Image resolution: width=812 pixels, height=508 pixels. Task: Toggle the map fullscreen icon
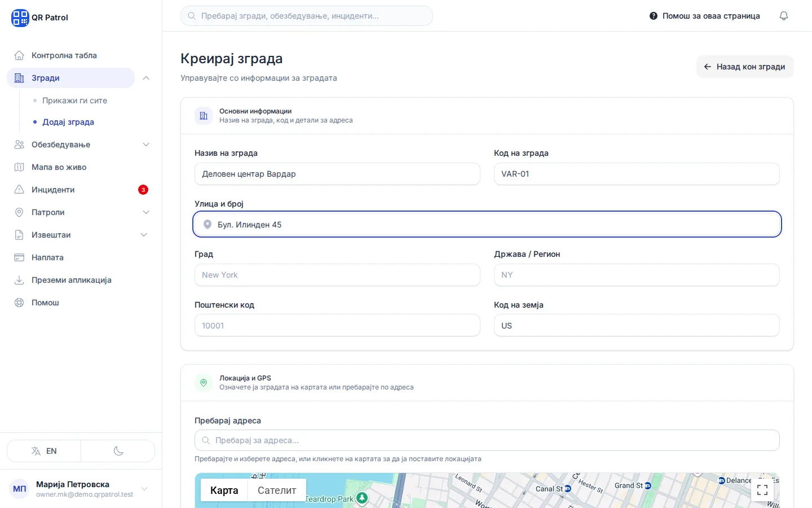(x=762, y=490)
